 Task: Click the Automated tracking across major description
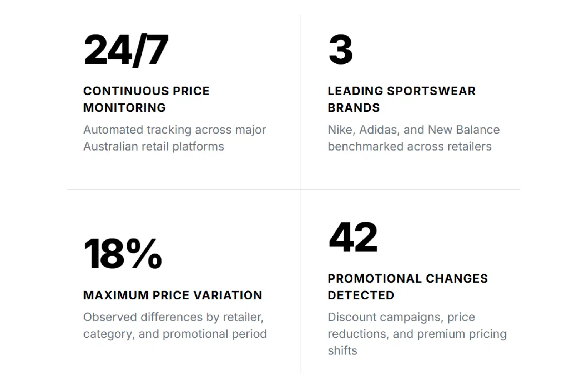(174, 138)
